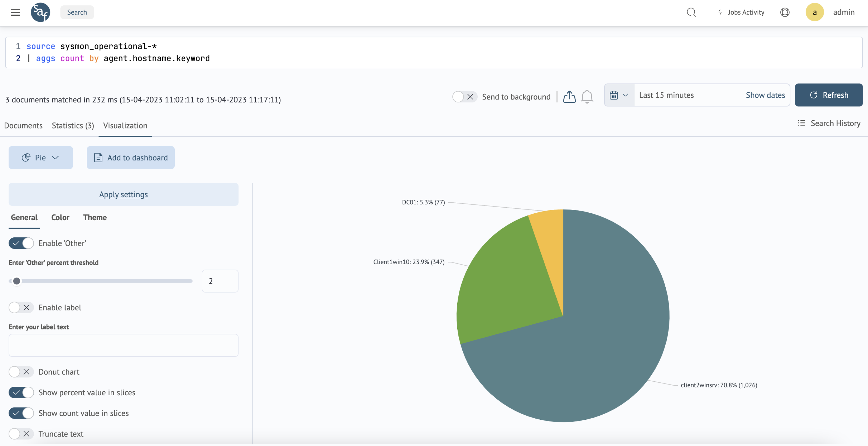Click the 'Other' percent threshold slider
The height and width of the screenshot is (446, 868).
(101, 281)
